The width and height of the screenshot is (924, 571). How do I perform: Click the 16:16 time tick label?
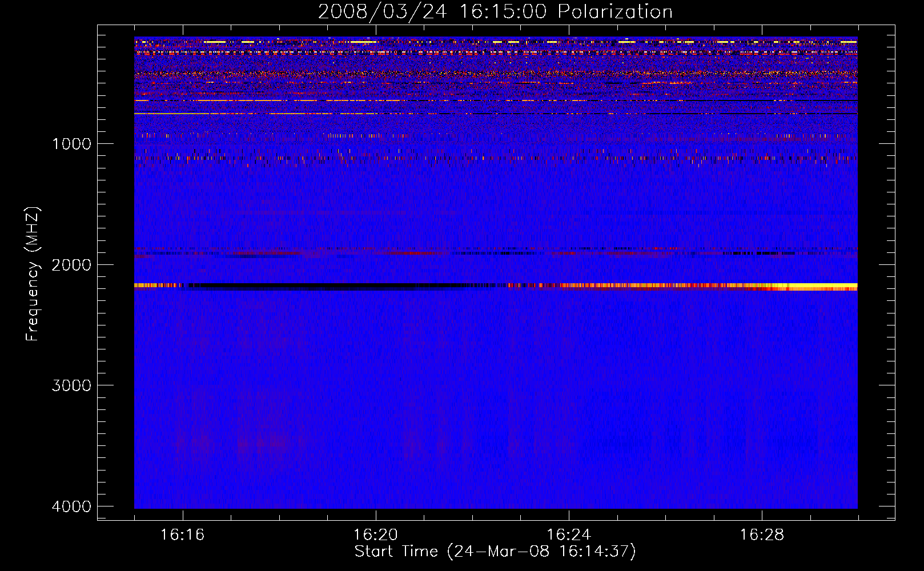point(183,535)
